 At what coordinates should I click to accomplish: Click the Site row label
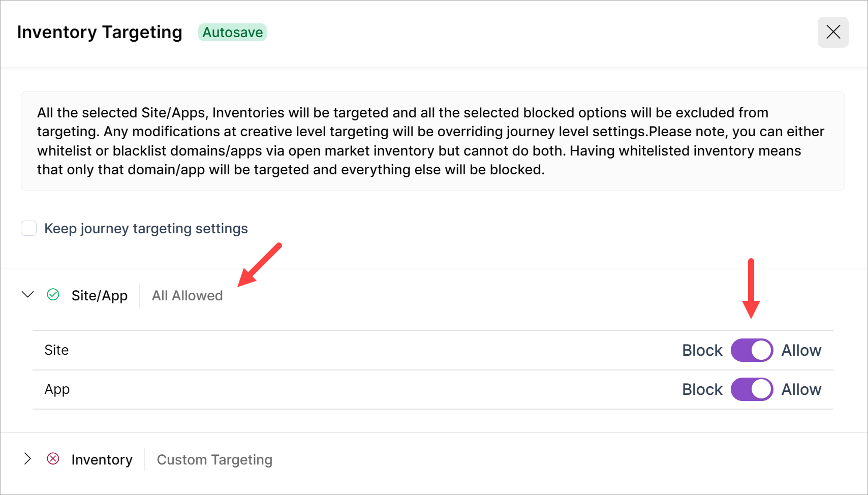[56, 350]
